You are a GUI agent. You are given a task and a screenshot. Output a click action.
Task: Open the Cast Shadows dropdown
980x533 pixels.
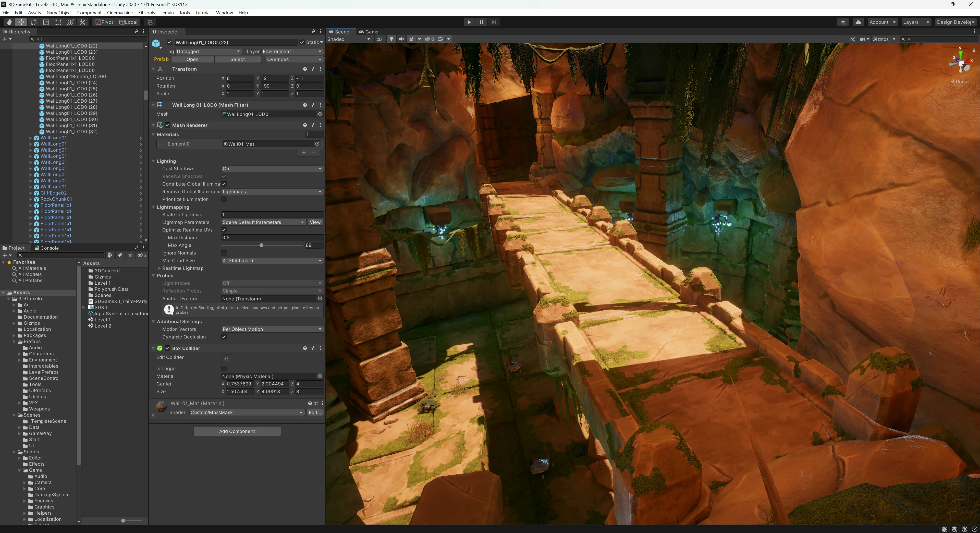[272, 168]
